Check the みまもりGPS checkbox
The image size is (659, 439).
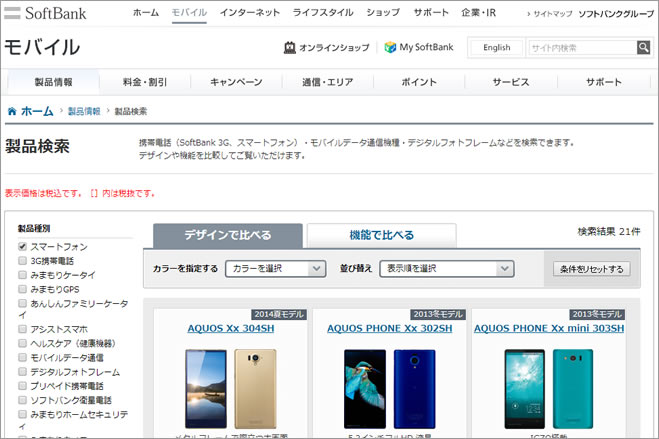point(22,289)
